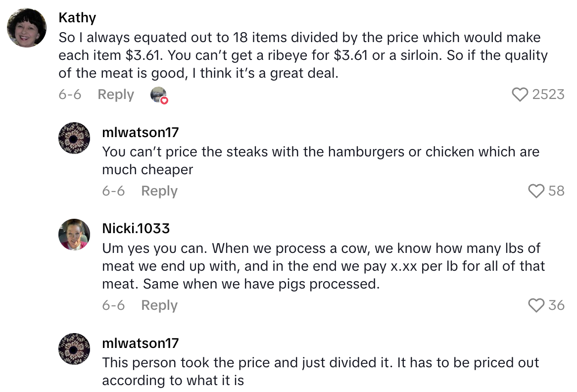Reply to Kathy's comment
This screenshot has height=392, width=577.
[x=116, y=95]
